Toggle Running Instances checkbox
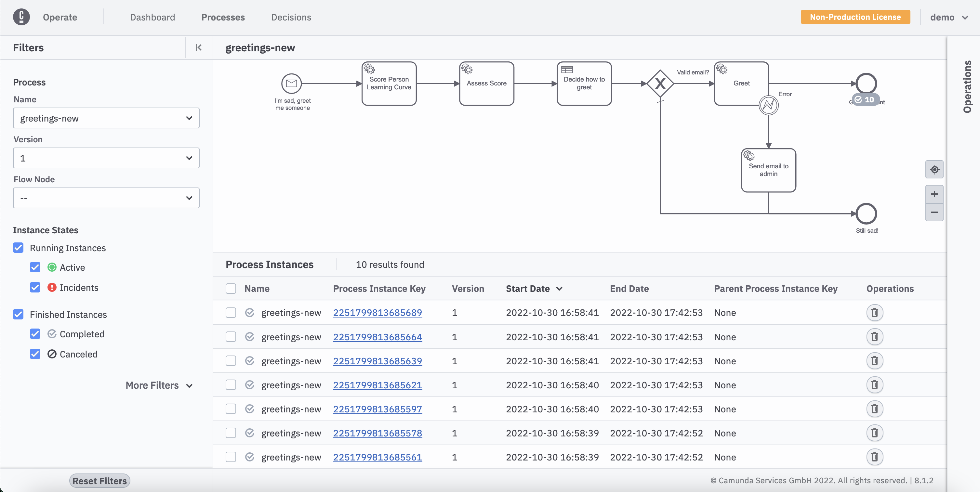Image resolution: width=980 pixels, height=492 pixels. (18, 248)
